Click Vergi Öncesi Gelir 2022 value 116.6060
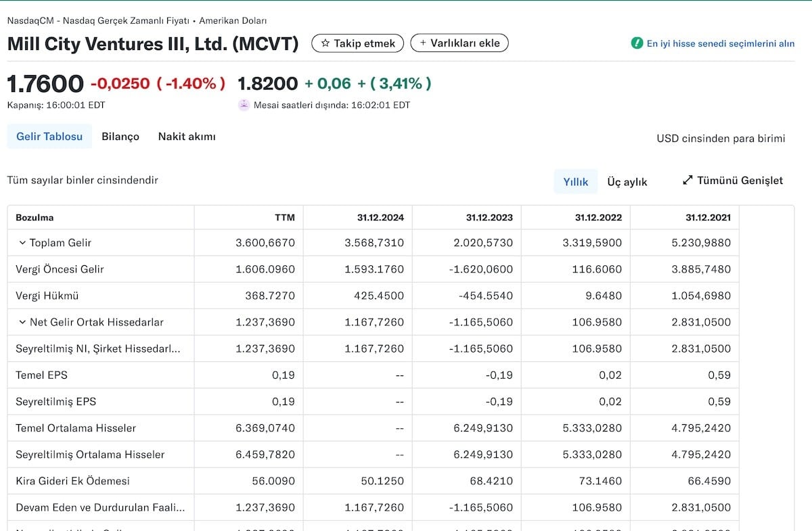The width and height of the screenshot is (812, 531). click(597, 269)
